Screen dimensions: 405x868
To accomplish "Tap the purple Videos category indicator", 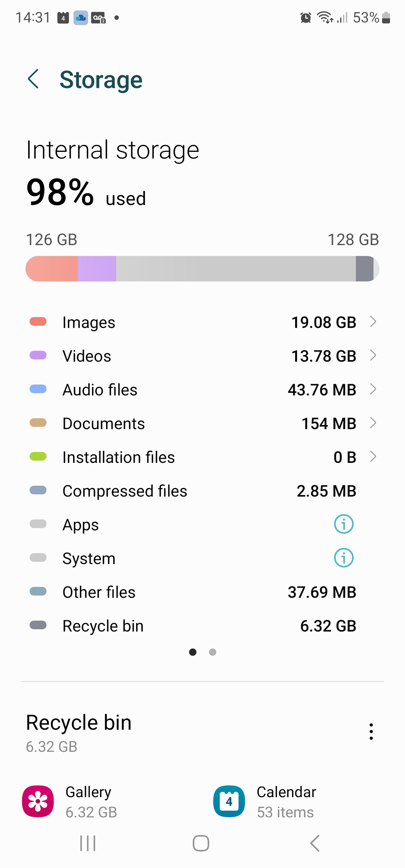I will 38,355.
